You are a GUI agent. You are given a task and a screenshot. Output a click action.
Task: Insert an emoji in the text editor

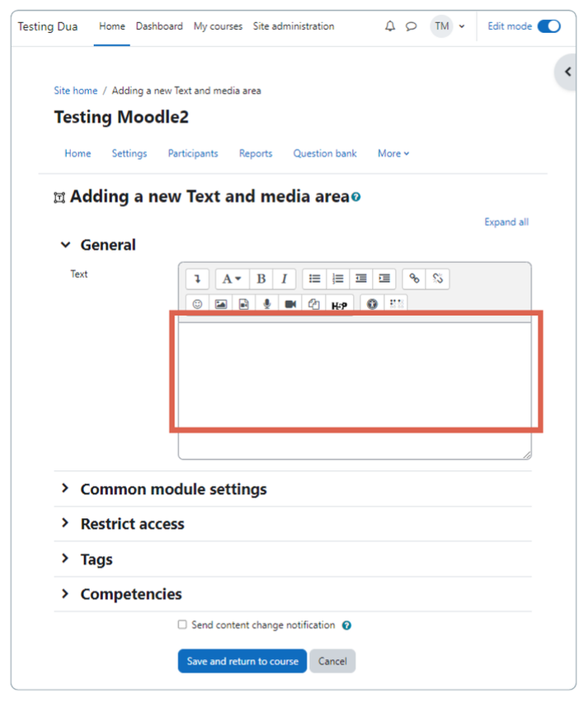[197, 304]
